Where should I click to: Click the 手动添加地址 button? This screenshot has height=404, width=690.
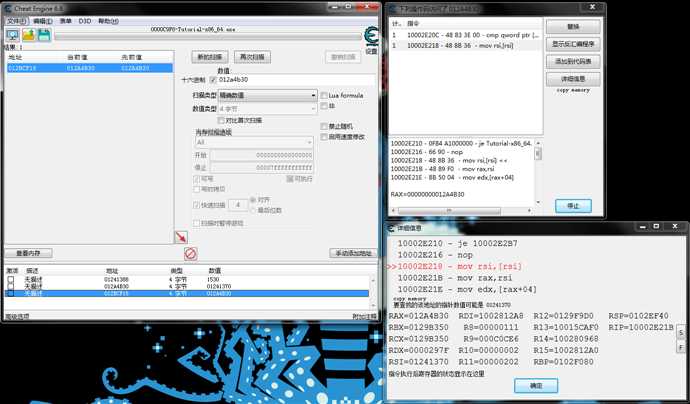tap(353, 253)
